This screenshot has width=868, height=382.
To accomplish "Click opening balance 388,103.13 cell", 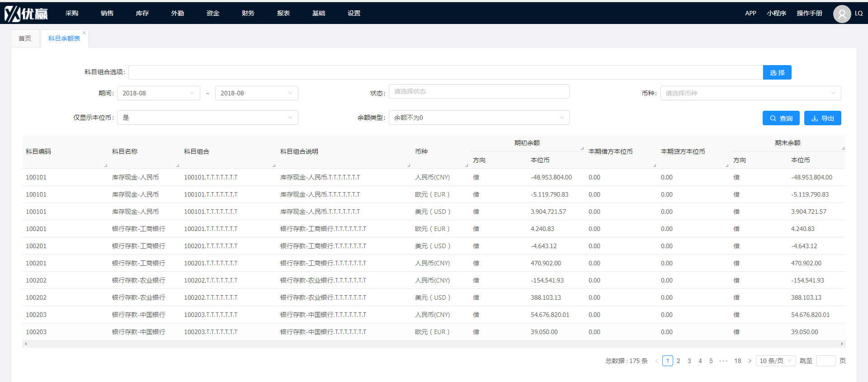I will click(546, 297).
